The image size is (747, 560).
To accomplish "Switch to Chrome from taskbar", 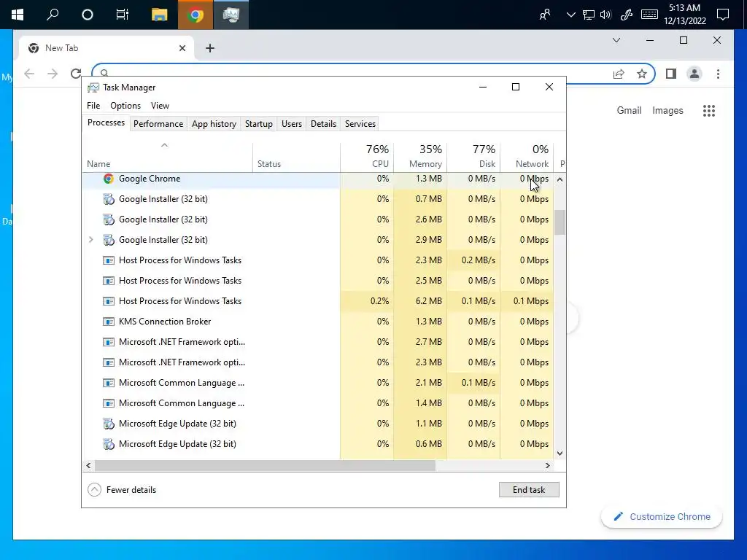I will pyautogui.click(x=196, y=15).
